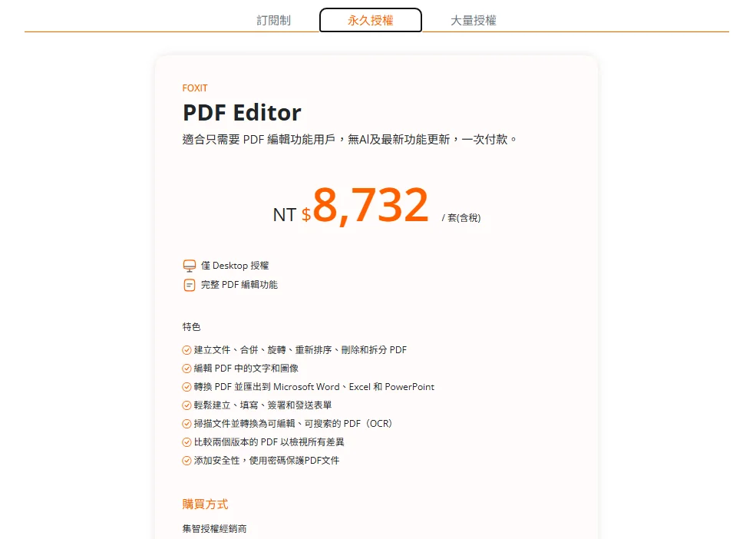
Task: Click the feature text 編輯 PDF 中的文字和圖像
Action: [x=246, y=369]
